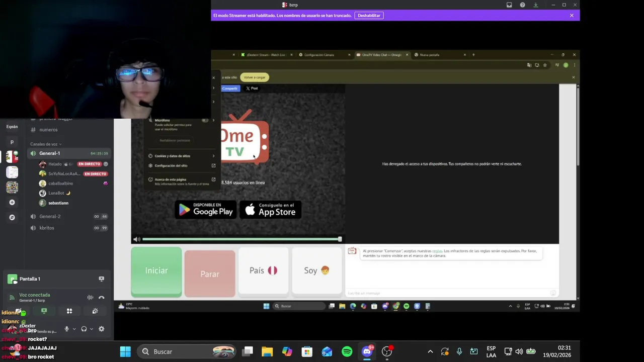Open the activities four-squares button
Screen dimensions: 644x362
[x=69, y=311]
